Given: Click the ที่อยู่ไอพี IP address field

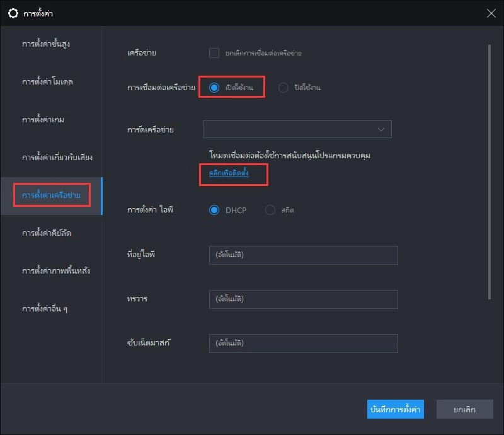Looking at the screenshot, I should [304, 255].
